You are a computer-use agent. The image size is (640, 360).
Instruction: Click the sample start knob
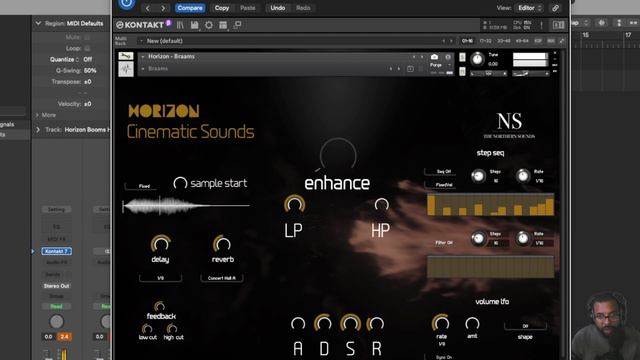[180, 183]
